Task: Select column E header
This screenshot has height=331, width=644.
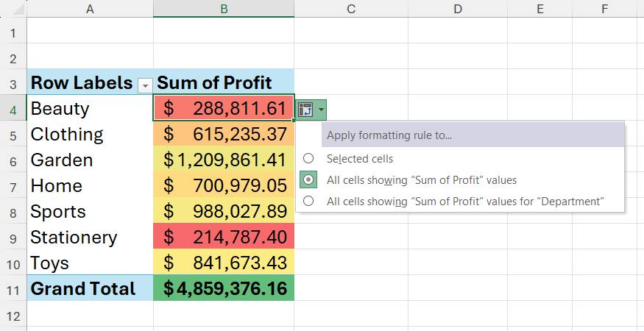Action: (539, 9)
